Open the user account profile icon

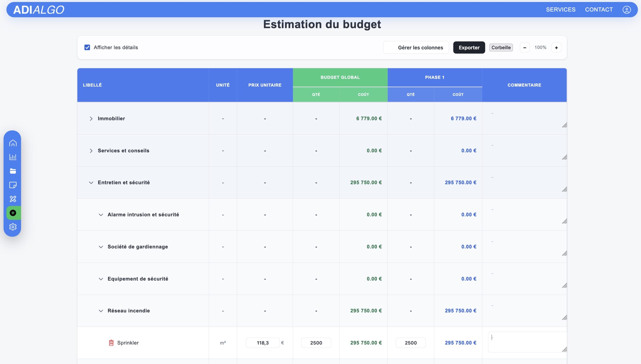pyautogui.click(x=626, y=10)
